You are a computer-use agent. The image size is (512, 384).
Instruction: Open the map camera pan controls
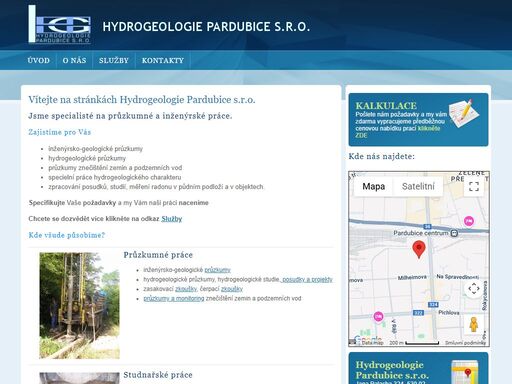(474, 288)
